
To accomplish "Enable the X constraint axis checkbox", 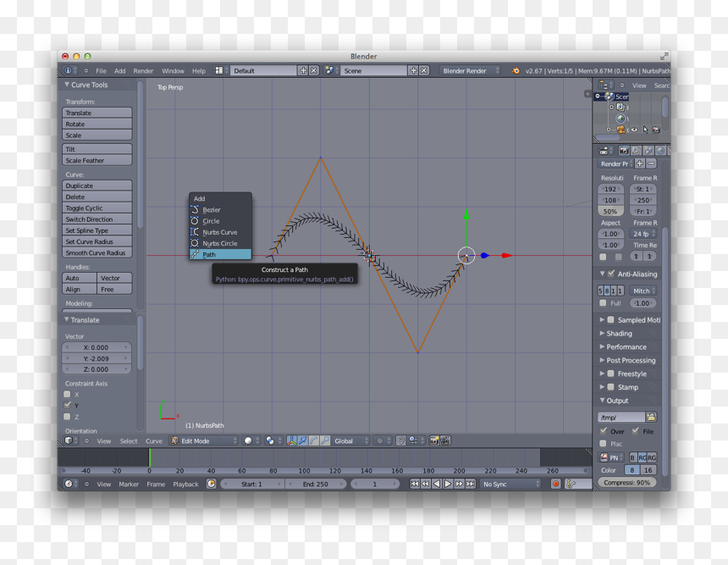I will [x=68, y=394].
